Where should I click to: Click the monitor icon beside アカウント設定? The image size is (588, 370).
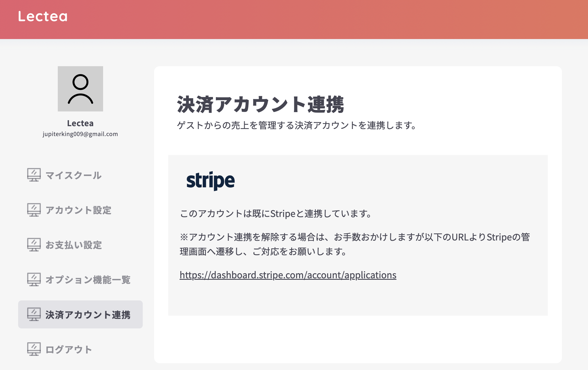click(x=34, y=210)
